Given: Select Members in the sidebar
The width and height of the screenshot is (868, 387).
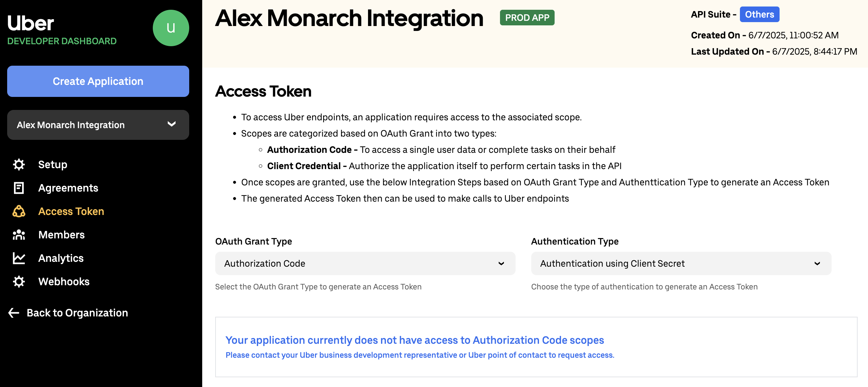Looking at the screenshot, I should coord(61,234).
